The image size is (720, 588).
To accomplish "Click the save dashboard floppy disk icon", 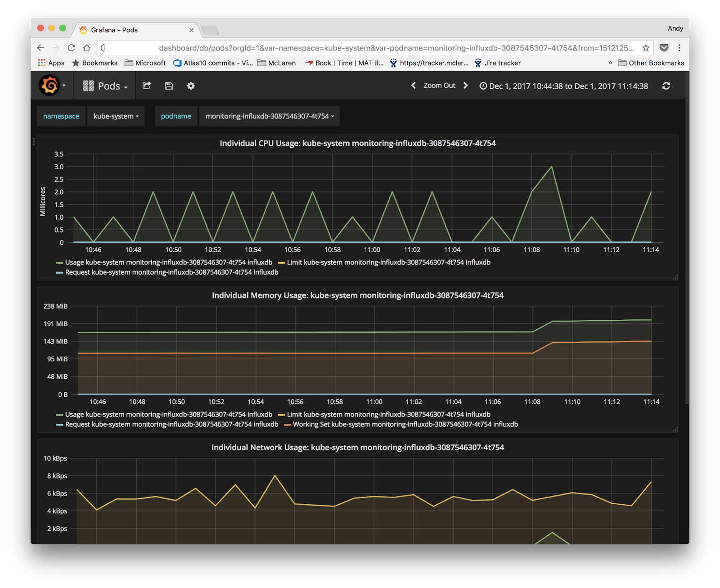I will (x=169, y=86).
